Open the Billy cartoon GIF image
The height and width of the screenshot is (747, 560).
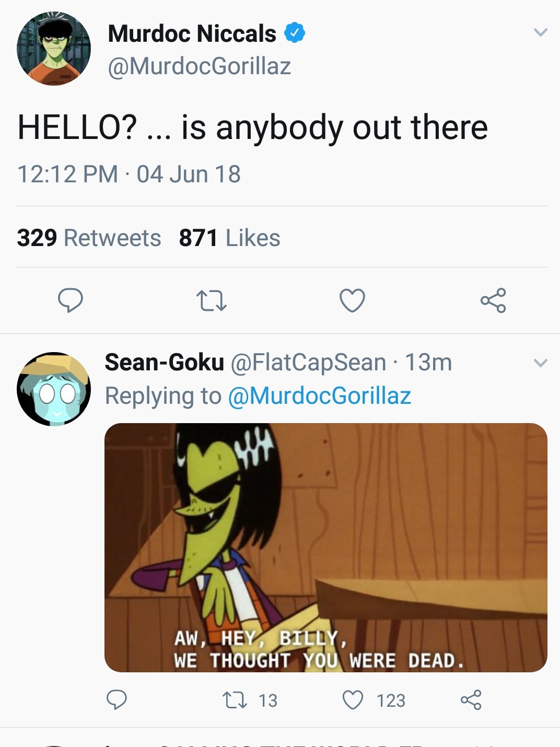pos(325,547)
